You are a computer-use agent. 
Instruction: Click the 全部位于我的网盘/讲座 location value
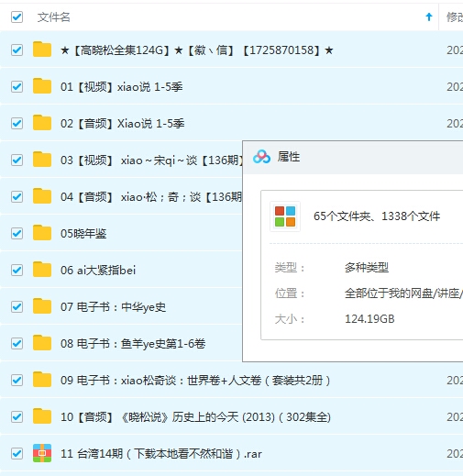pos(403,293)
